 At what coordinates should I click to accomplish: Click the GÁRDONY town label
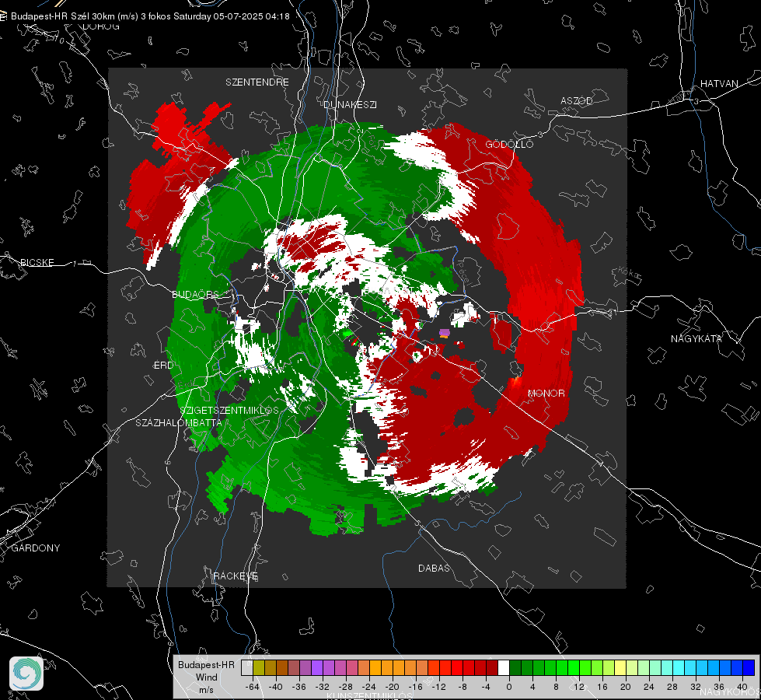click(36, 548)
